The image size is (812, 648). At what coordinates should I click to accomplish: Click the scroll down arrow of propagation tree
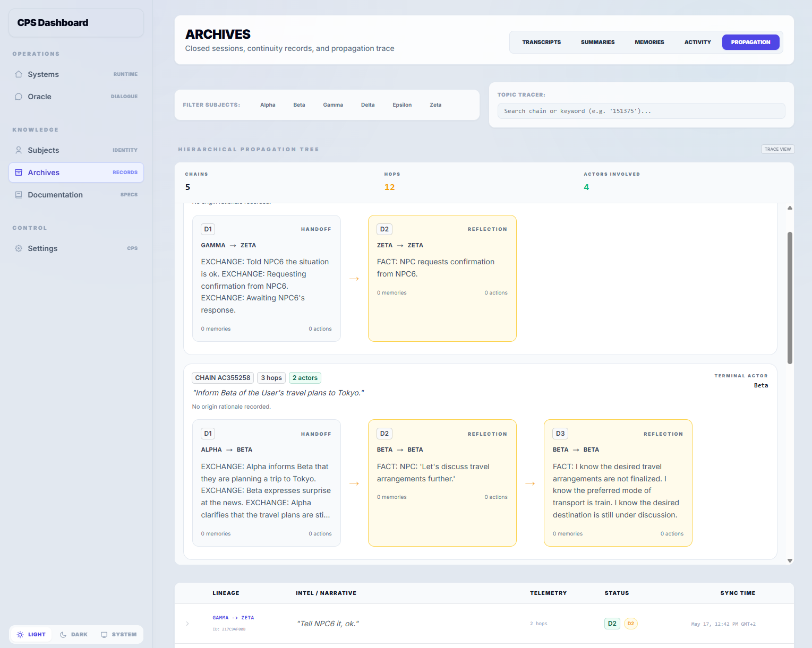point(790,560)
